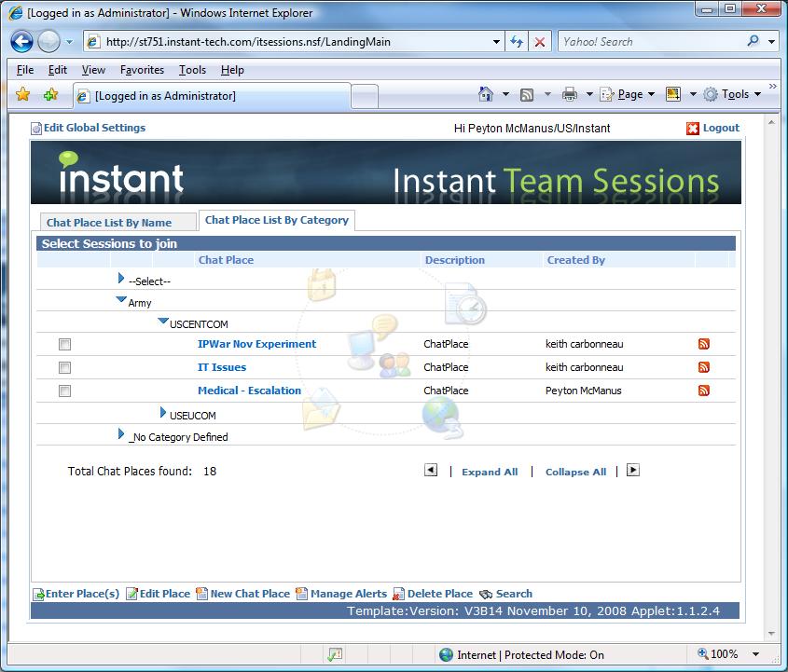Viewport: 788px width, 672px height.
Task: Collapse the Army category
Action: [120, 299]
